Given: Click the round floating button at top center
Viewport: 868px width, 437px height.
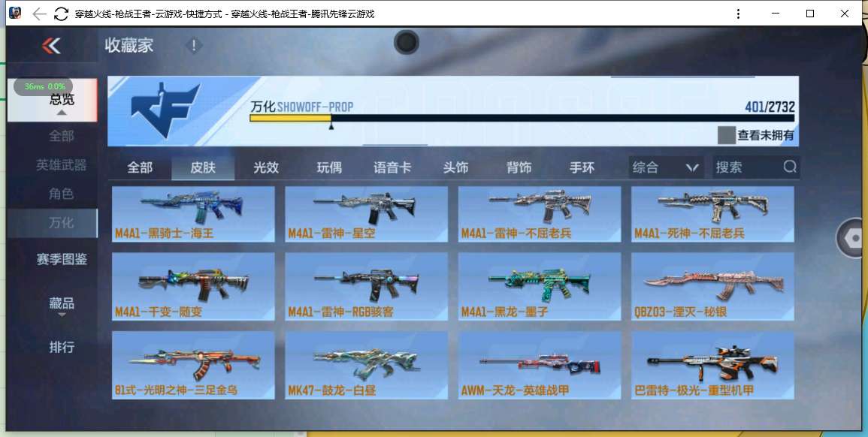Looking at the screenshot, I should [x=407, y=42].
